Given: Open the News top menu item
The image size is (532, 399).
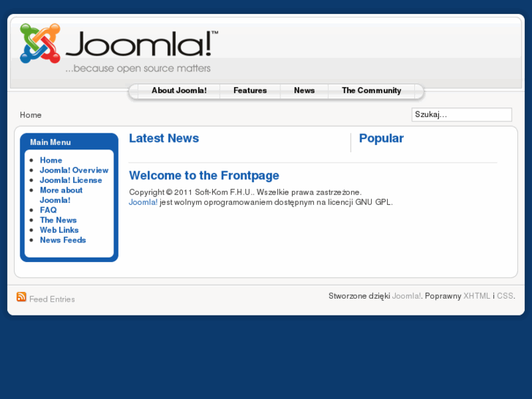Looking at the screenshot, I should pyautogui.click(x=304, y=91).
